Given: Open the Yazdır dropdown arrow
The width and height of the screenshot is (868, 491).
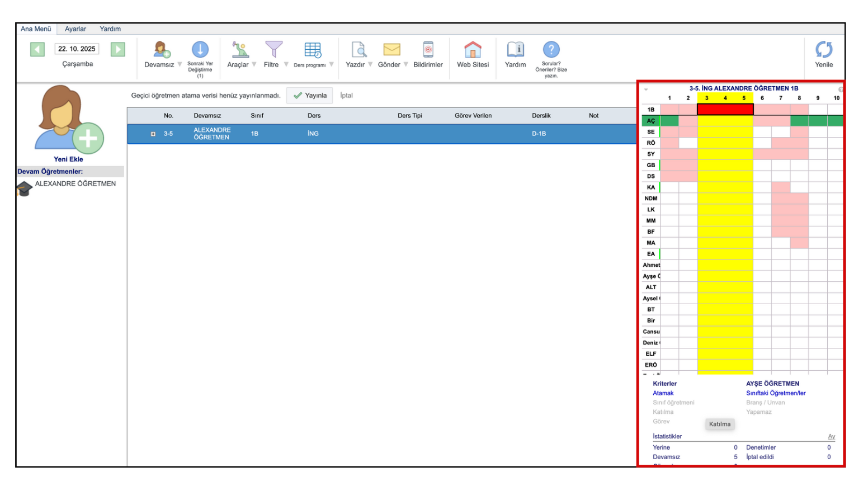Looking at the screenshot, I should 370,65.
